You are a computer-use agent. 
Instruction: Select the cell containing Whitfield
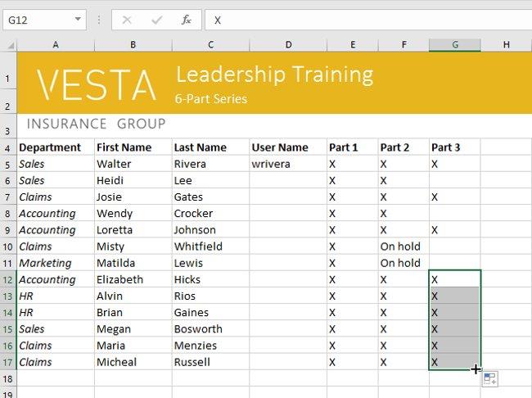[210, 246]
